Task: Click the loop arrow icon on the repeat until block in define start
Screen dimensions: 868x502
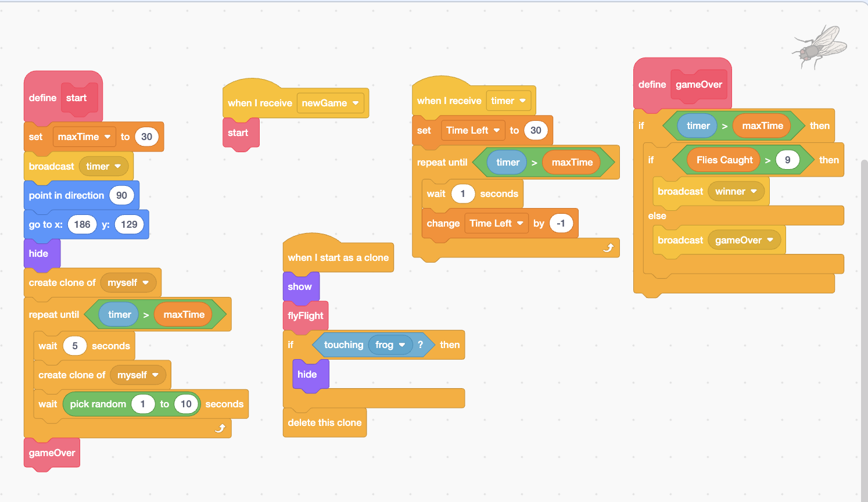Action: point(220,428)
